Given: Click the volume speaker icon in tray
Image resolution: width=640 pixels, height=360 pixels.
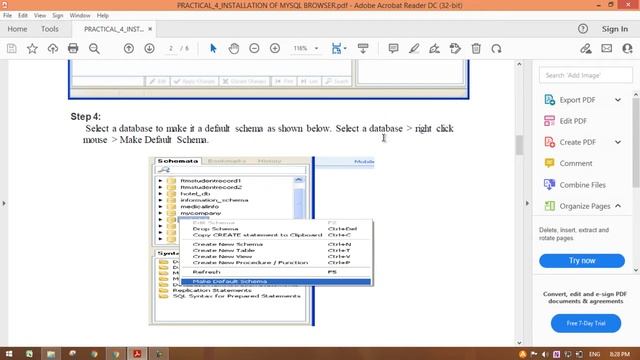Looking at the screenshot, I should tap(544, 354).
